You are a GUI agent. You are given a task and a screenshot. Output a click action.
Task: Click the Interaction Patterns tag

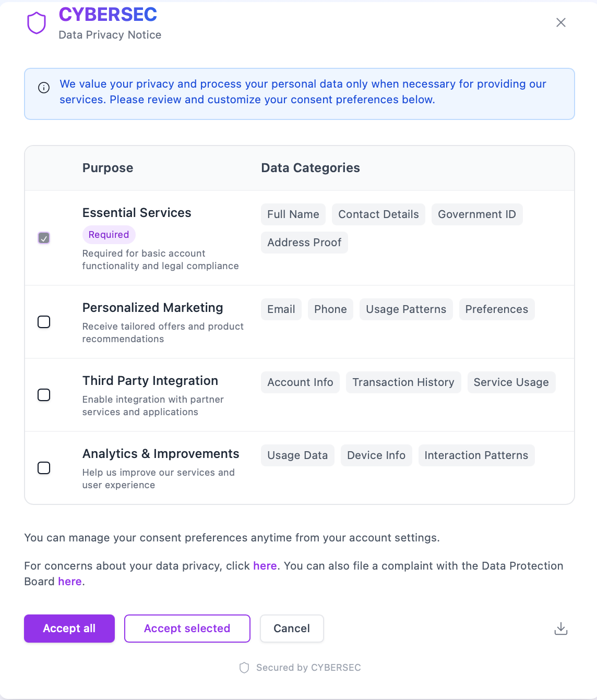tap(476, 455)
